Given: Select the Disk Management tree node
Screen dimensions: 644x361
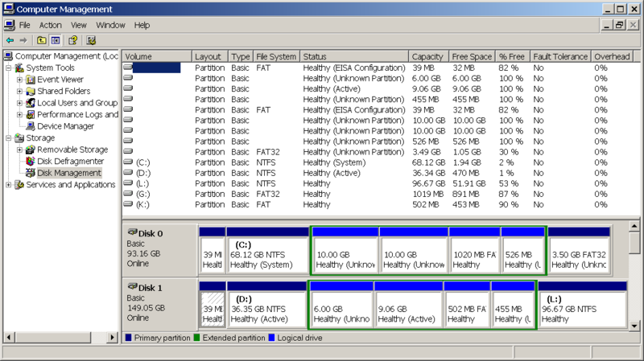Looking at the screenshot, I should (69, 173).
